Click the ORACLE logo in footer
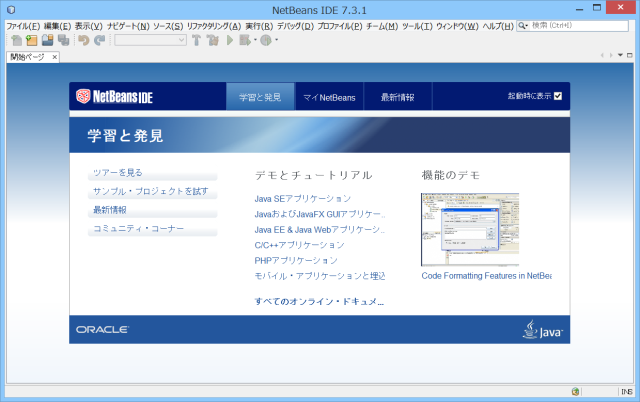The width and height of the screenshot is (640, 402). 102,329
